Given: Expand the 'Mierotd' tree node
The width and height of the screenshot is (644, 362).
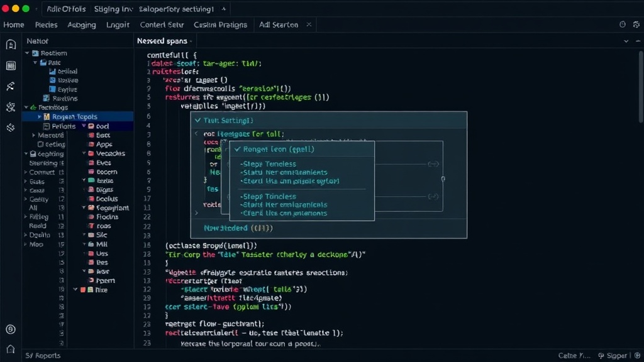Looking at the screenshot, I should (34, 135).
